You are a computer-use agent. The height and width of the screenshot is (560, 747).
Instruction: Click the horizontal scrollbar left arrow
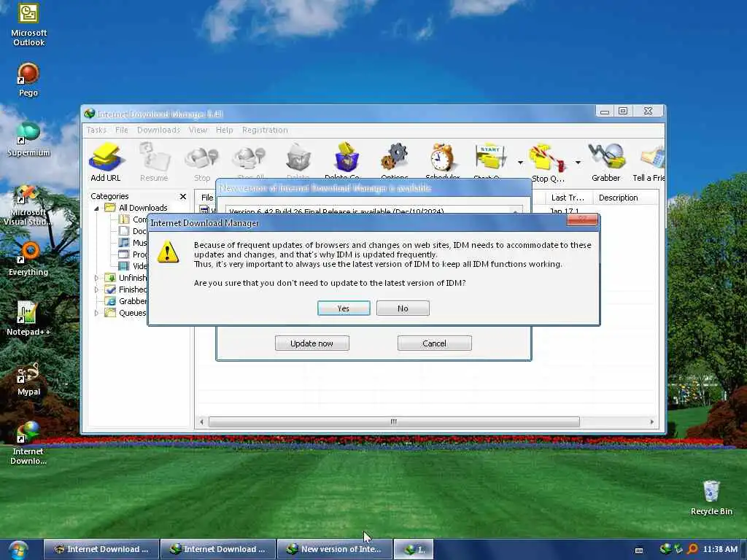[x=201, y=421]
